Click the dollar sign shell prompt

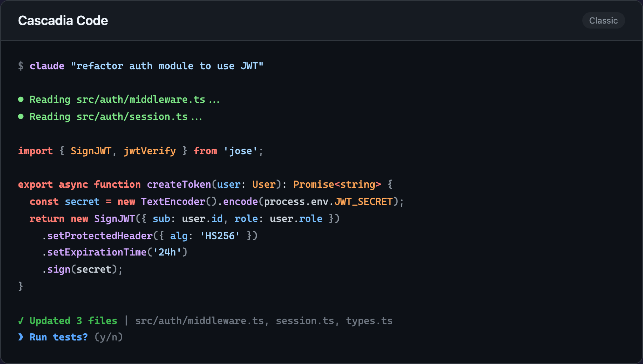tap(21, 66)
